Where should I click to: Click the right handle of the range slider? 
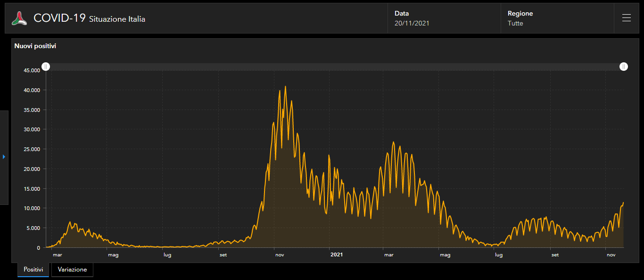click(x=623, y=67)
